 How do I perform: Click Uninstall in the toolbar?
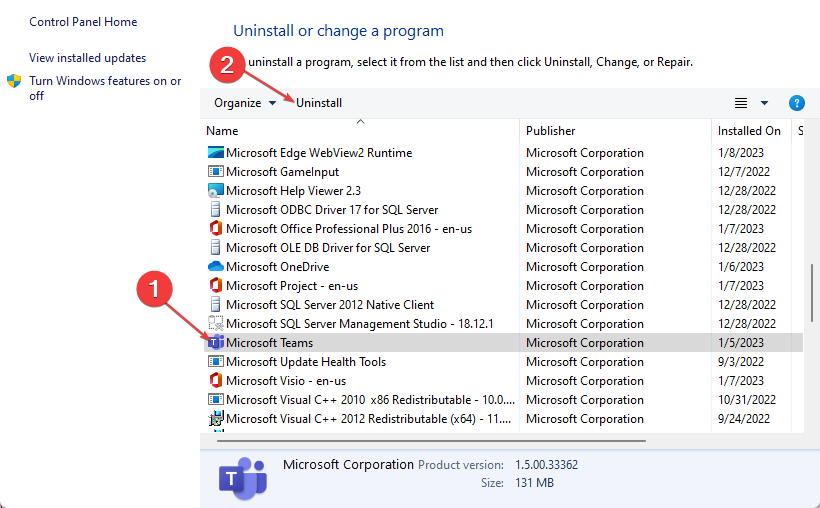click(319, 103)
